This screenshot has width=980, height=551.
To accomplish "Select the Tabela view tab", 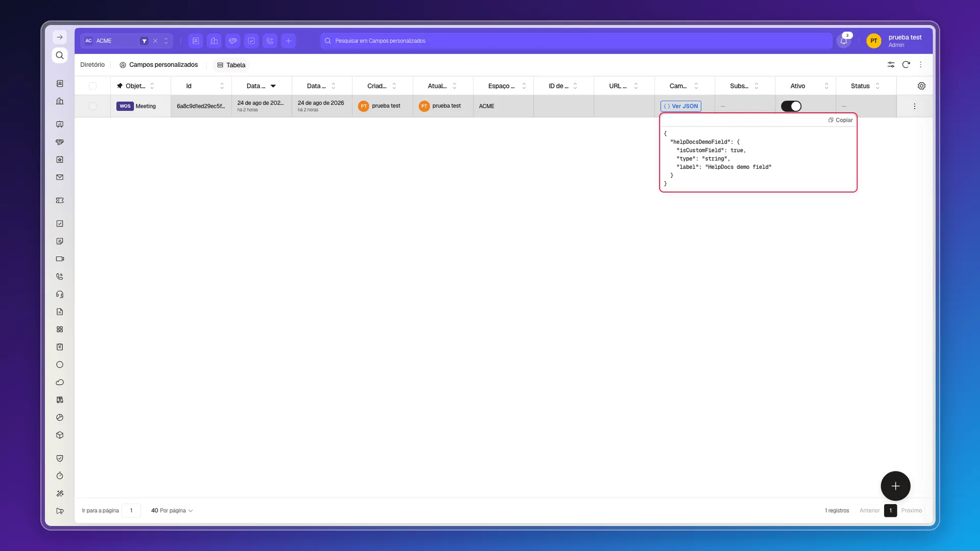I will (231, 65).
